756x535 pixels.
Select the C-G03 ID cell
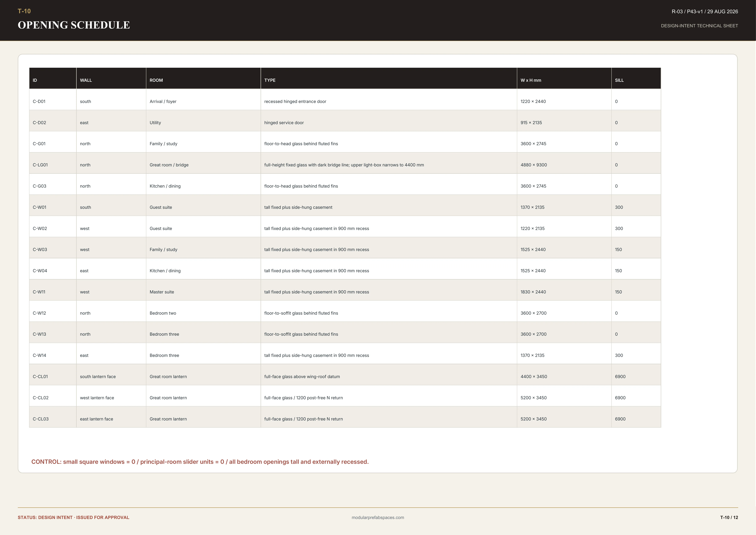tap(53, 184)
